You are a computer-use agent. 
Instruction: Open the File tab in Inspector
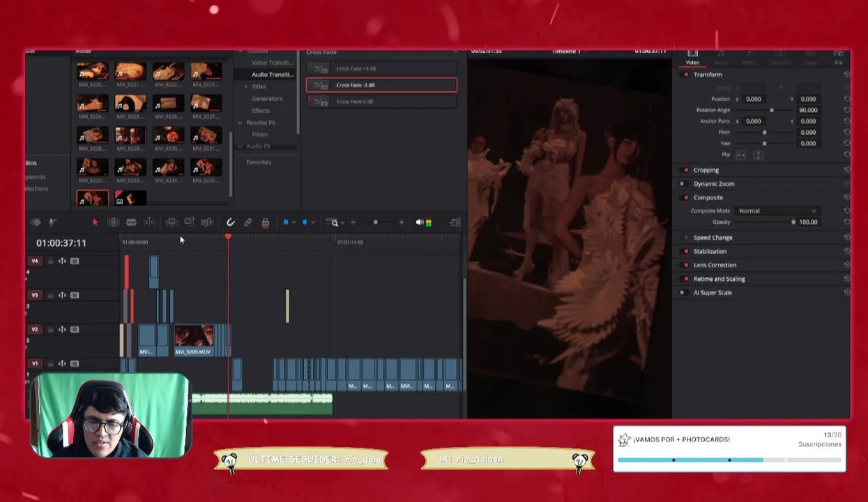click(x=839, y=57)
